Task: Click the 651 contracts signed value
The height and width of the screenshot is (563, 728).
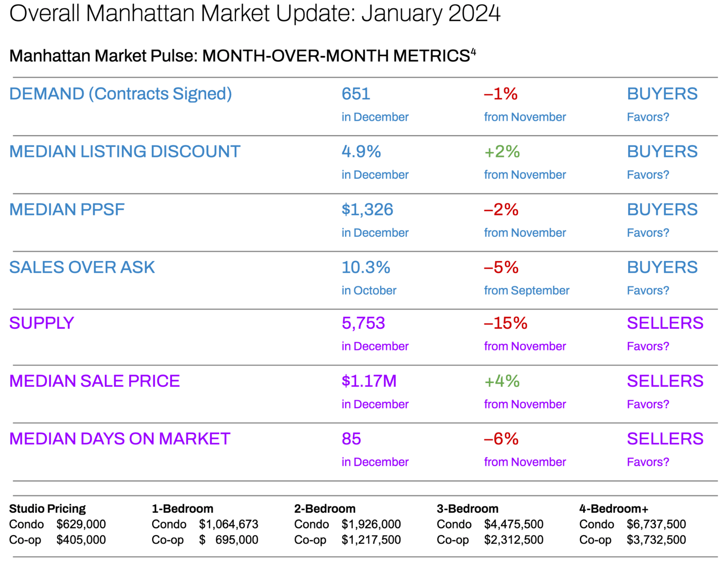Action: 356,94
